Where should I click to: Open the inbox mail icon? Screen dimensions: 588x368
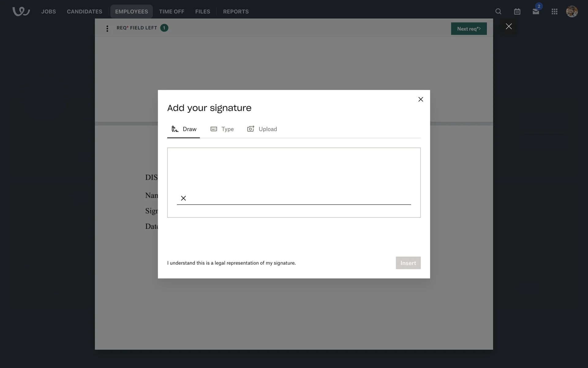point(536,11)
